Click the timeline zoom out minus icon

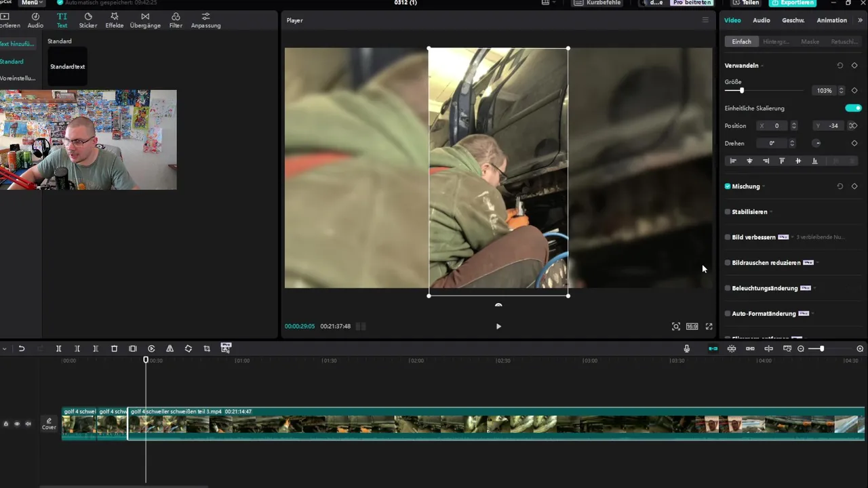tap(801, 348)
